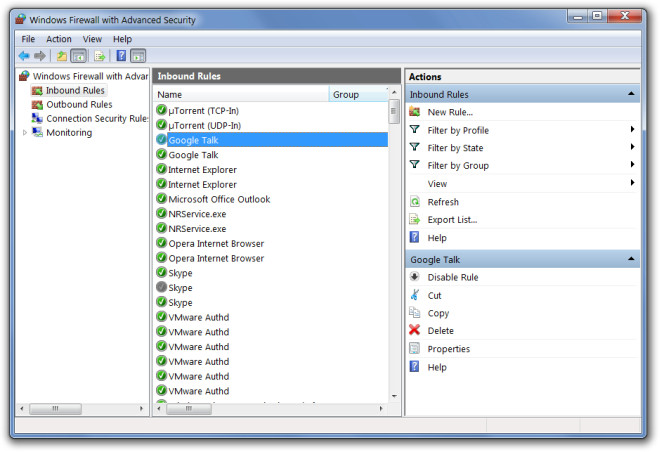Click the Refresh icon in Actions pane
660x452 pixels.
tap(415, 202)
